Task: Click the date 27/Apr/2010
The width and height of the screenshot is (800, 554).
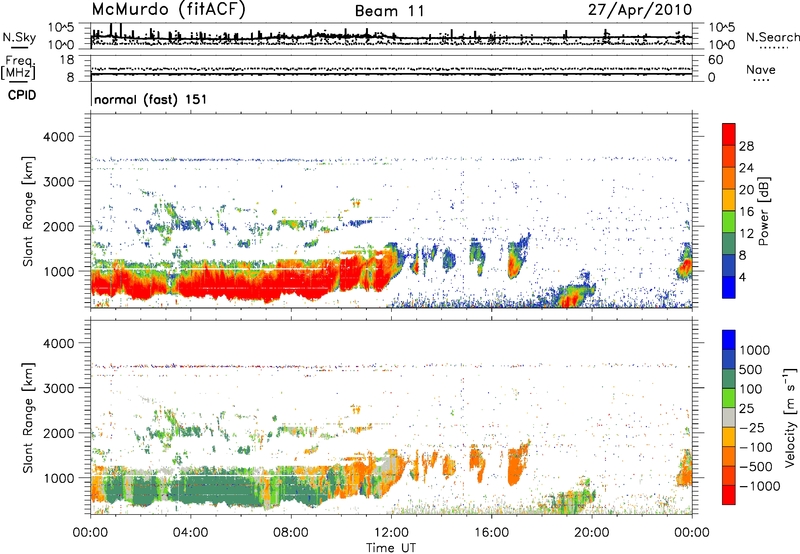Action: pyautogui.click(x=640, y=10)
